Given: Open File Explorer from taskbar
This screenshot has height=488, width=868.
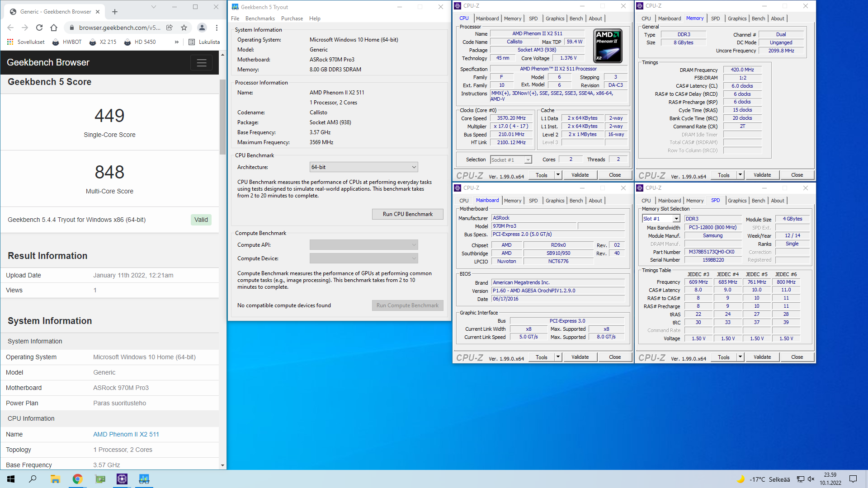Looking at the screenshot, I should click(55, 479).
